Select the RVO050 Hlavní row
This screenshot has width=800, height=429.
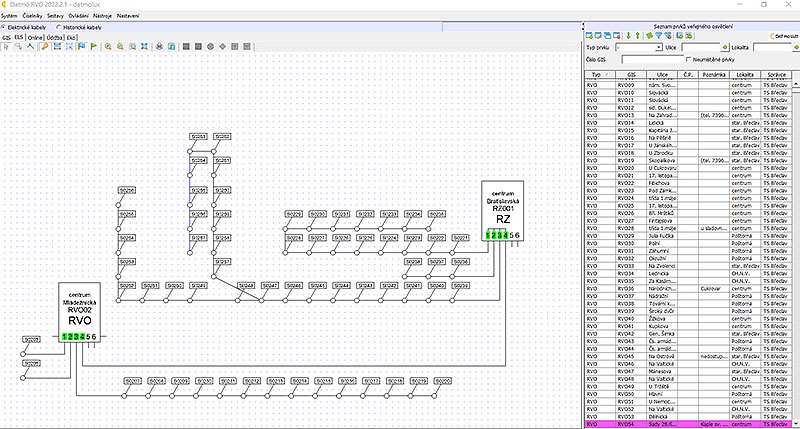coord(688,394)
